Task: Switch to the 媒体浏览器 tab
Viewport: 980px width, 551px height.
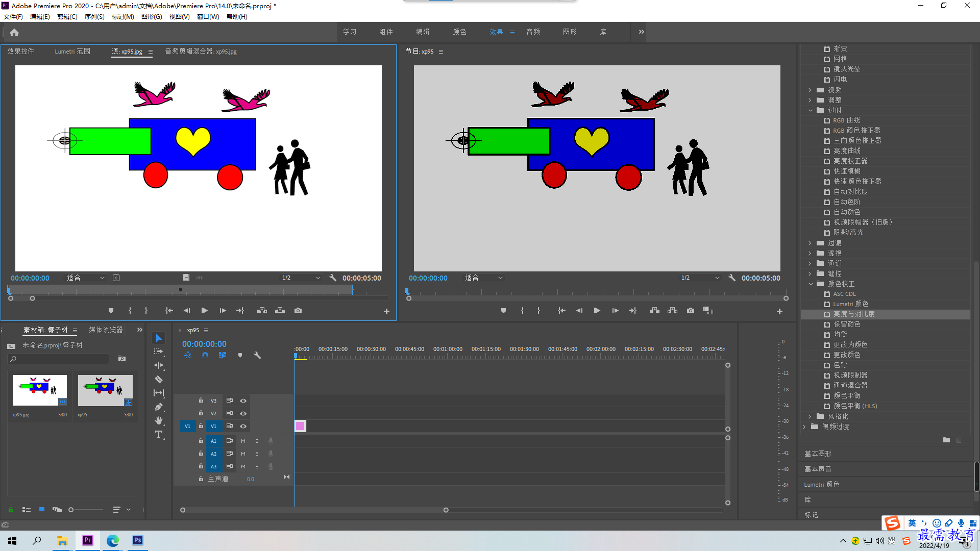Action: pyautogui.click(x=106, y=330)
